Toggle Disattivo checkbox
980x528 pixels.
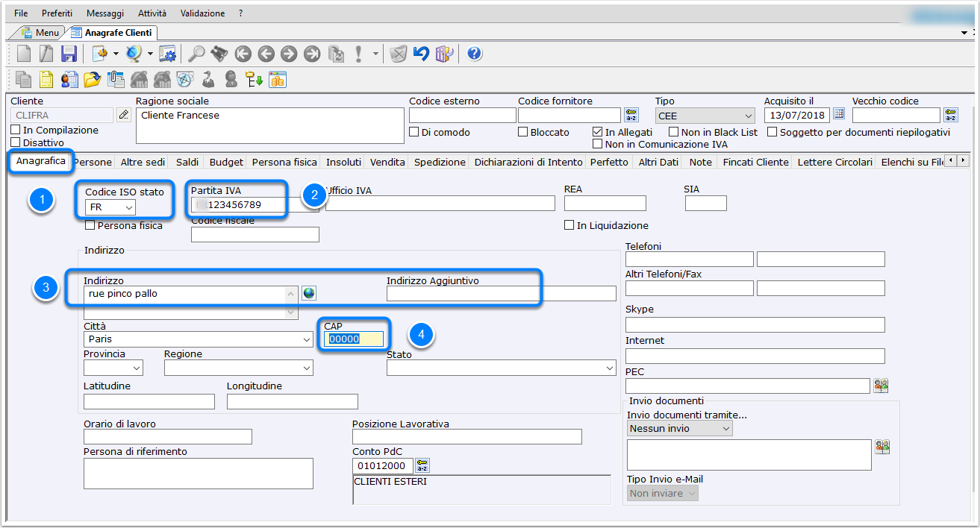[x=16, y=142]
